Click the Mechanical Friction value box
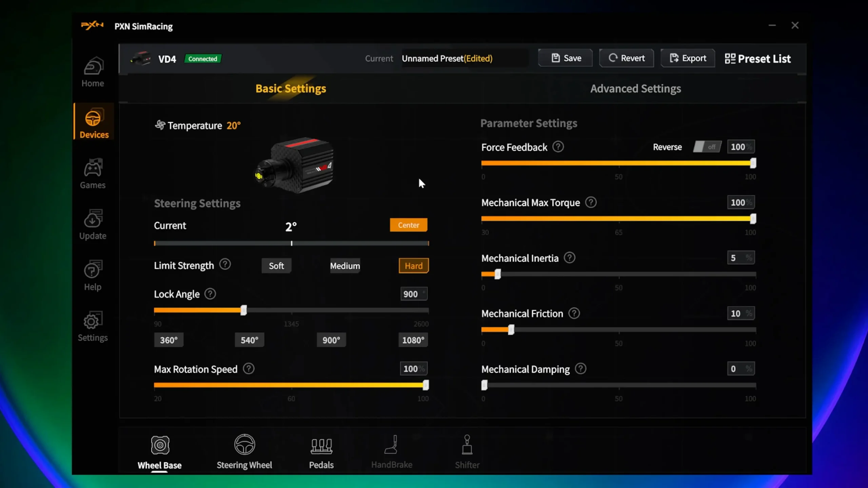This screenshot has height=488, width=868. click(741, 313)
